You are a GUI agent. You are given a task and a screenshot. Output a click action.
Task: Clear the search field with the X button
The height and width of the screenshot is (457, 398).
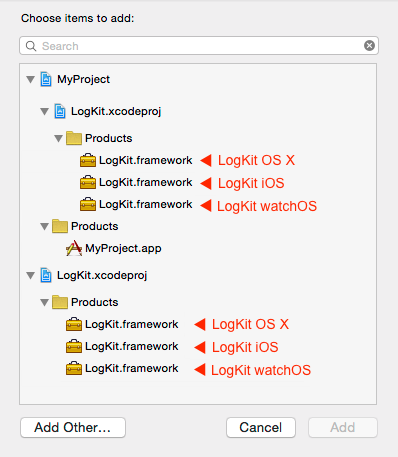click(369, 46)
